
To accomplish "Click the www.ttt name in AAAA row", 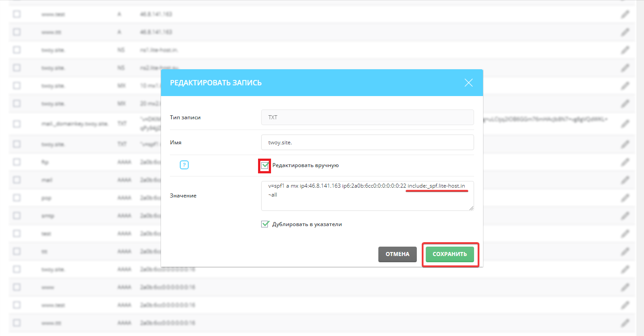I will point(51,323).
